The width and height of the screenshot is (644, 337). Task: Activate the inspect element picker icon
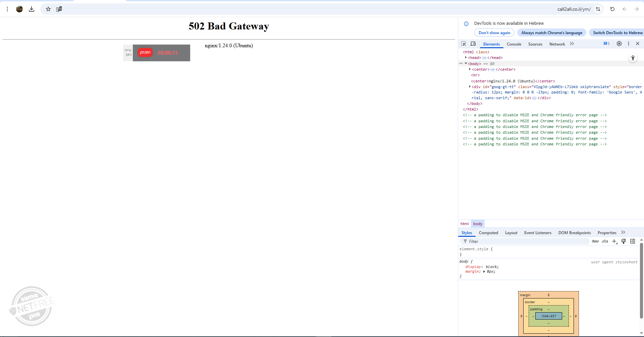click(464, 44)
